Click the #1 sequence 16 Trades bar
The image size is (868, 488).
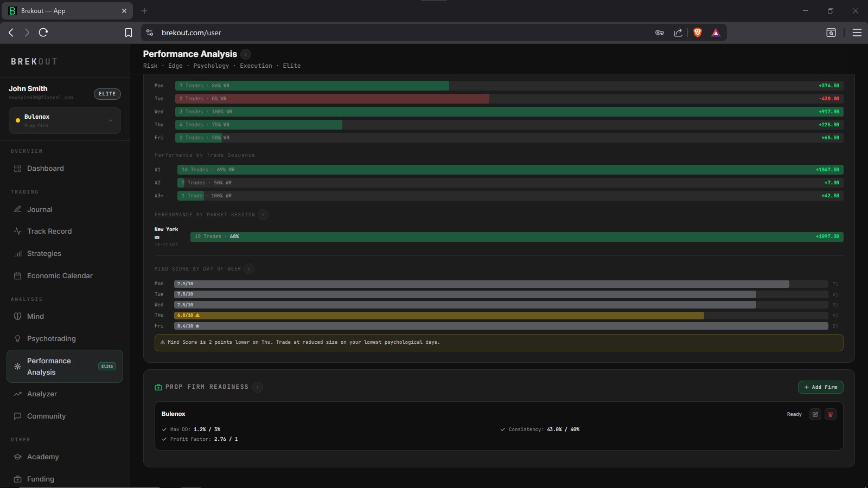pyautogui.click(x=510, y=170)
